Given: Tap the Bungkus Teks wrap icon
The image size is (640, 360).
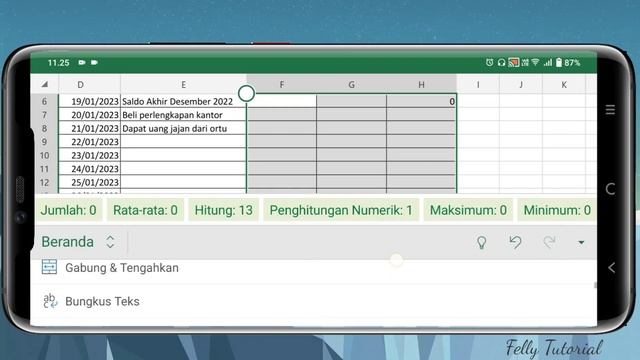Looking at the screenshot, I should coord(50,301).
